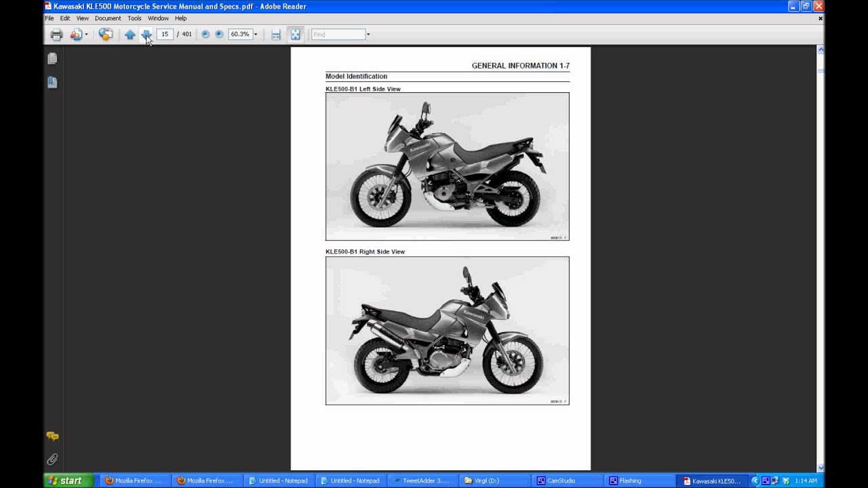Open the View menu
This screenshot has width=868, height=488.
click(83, 18)
